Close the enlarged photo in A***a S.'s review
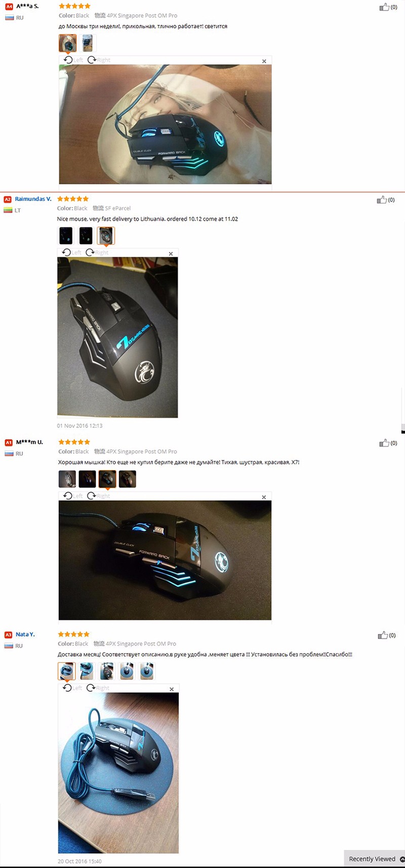405x868 pixels. pos(264,61)
